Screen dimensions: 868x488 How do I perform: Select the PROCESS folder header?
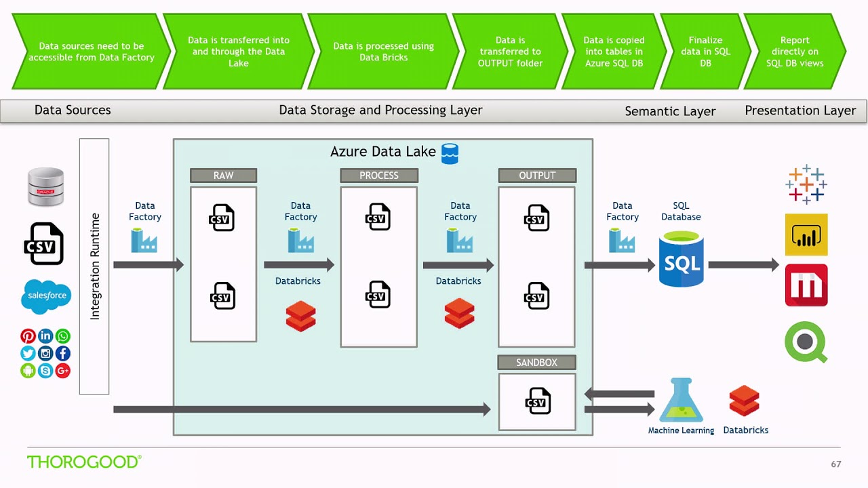click(x=379, y=176)
